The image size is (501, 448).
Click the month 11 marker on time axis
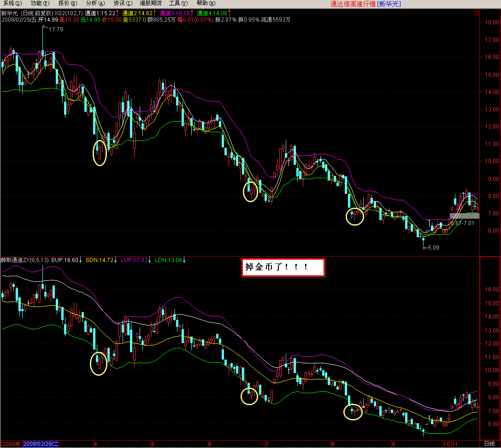pyautogui.click(x=454, y=444)
